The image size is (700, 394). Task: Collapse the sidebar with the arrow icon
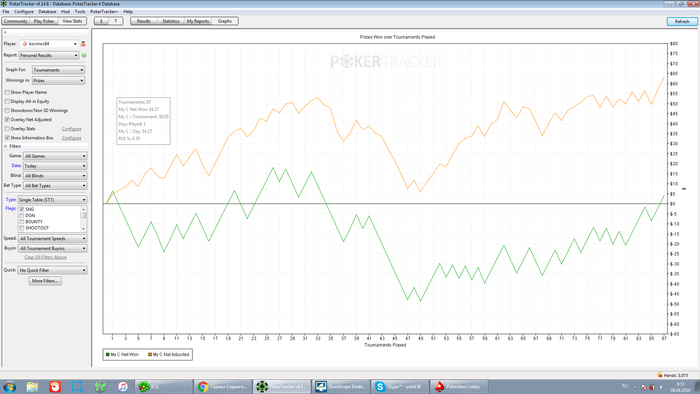pyautogui.click(x=5, y=33)
